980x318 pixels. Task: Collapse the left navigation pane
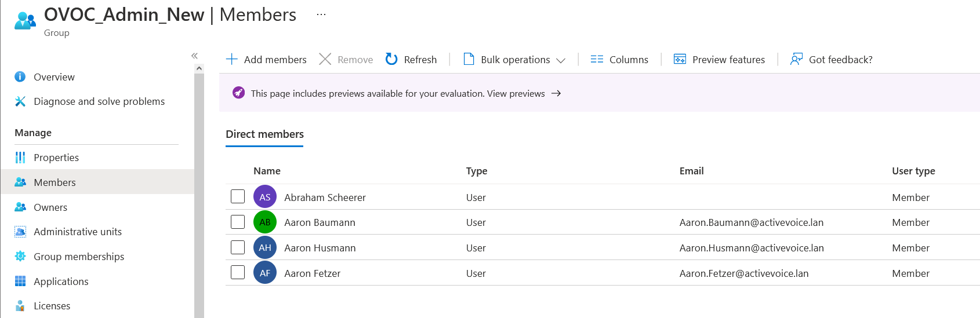pos(195,56)
